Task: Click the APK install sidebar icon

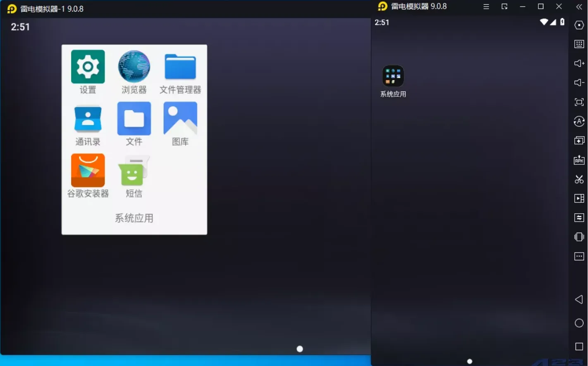Action: (x=579, y=160)
